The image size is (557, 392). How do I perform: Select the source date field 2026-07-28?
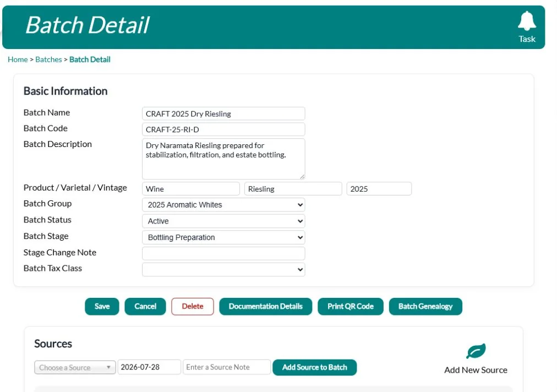(x=149, y=367)
